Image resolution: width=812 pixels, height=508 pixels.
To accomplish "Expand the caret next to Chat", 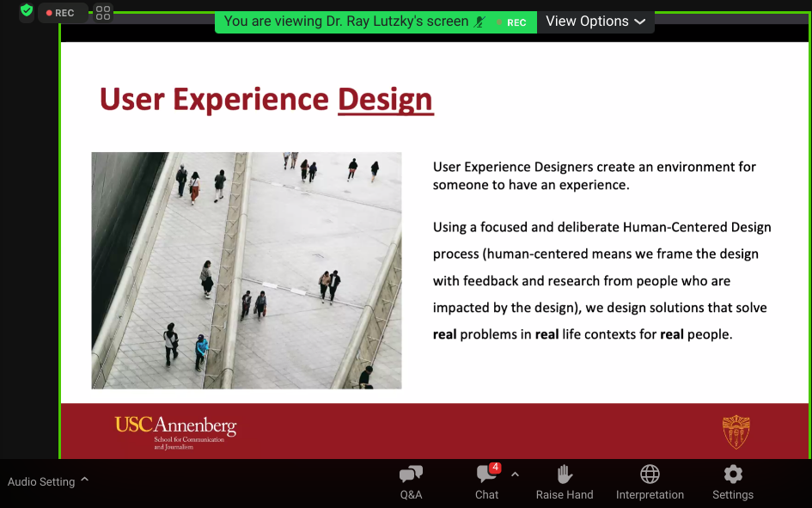I will 515,474.
